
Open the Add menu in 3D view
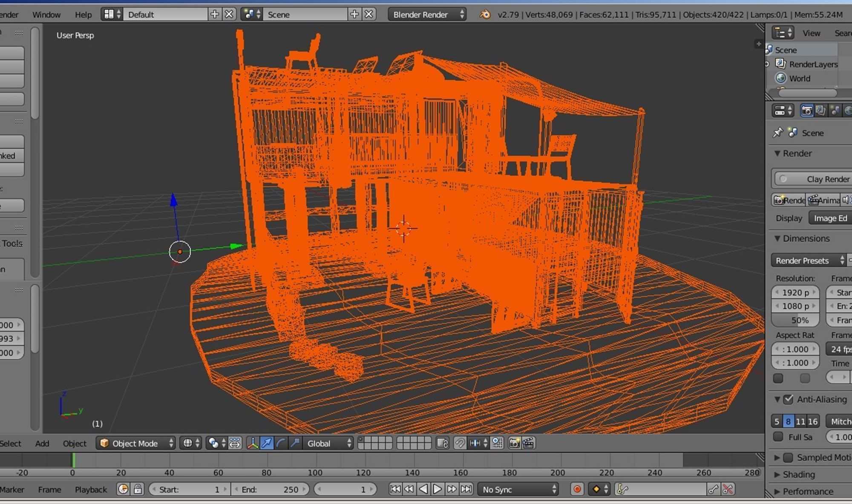pyautogui.click(x=42, y=443)
